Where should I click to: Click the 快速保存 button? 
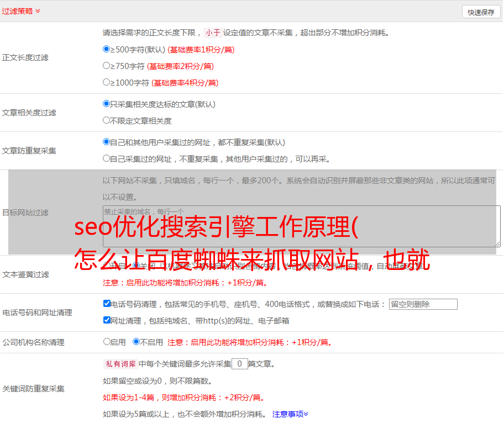(481, 12)
